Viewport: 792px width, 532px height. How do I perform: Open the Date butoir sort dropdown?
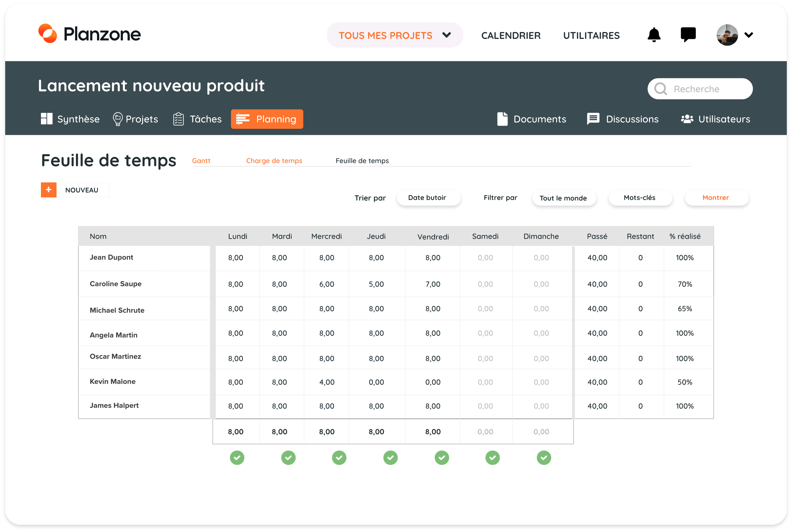(x=428, y=198)
